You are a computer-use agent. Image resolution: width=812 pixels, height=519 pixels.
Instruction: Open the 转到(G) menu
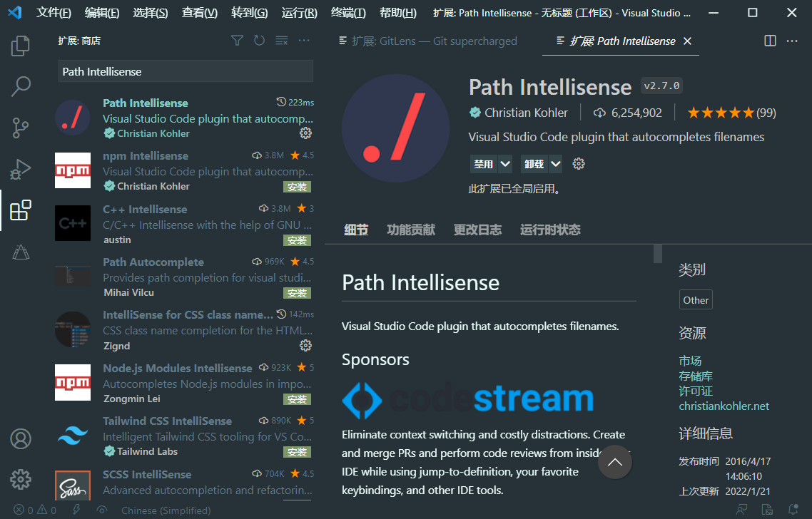pos(250,12)
